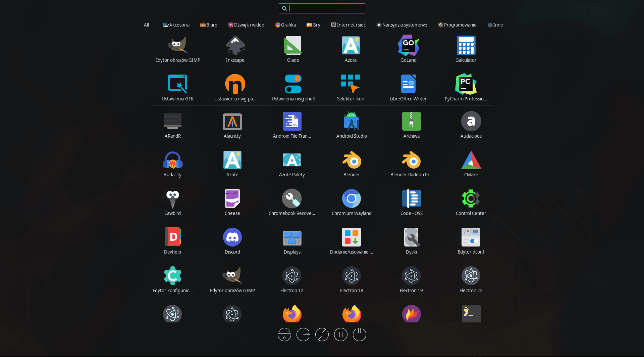Viewport: 644px width, 357px height.
Task: Launch CMake
Action: 471,164
